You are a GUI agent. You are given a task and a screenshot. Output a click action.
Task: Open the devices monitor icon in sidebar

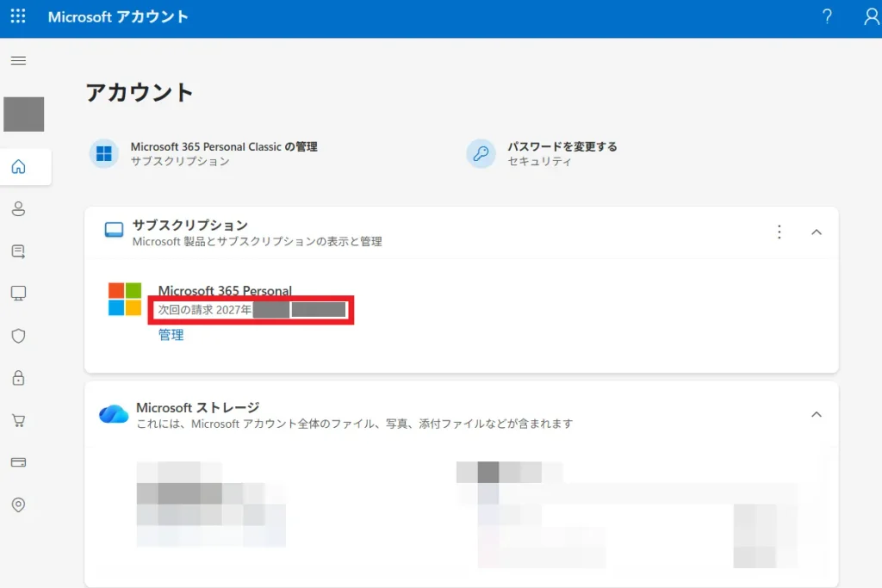tap(19, 294)
